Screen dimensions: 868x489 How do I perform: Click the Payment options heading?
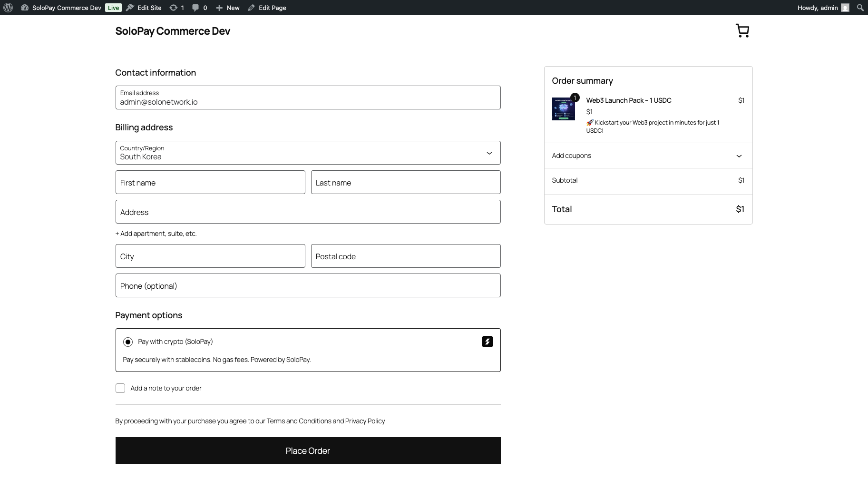click(148, 315)
